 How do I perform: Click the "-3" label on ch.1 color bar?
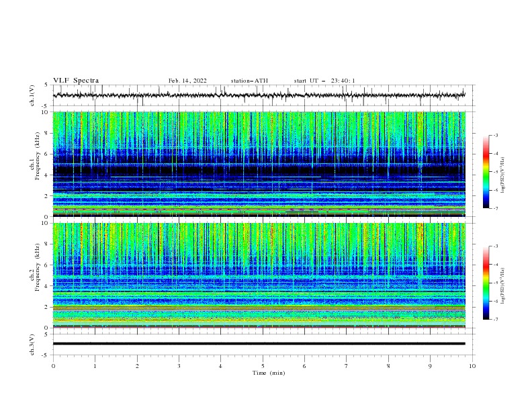click(x=496, y=135)
